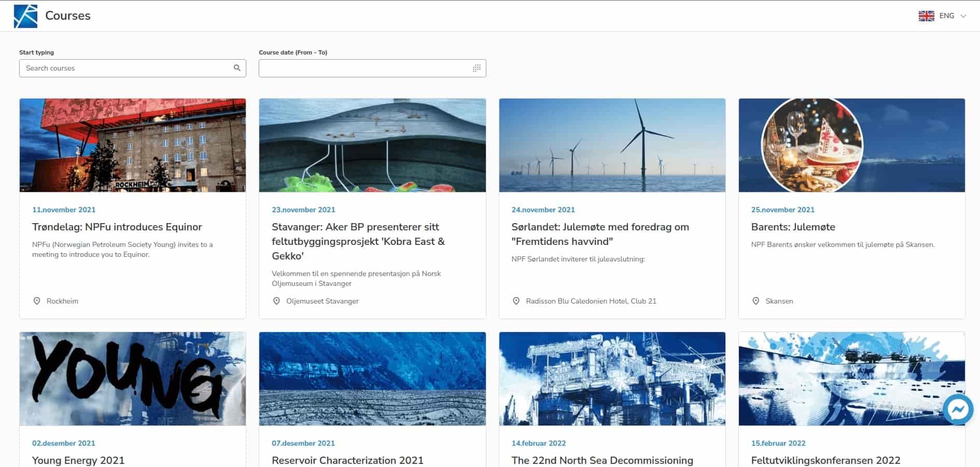Image resolution: width=980 pixels, height=467 pixels.
Task: Click the location pin next to Skansen
Action: (x=755, y=301)
